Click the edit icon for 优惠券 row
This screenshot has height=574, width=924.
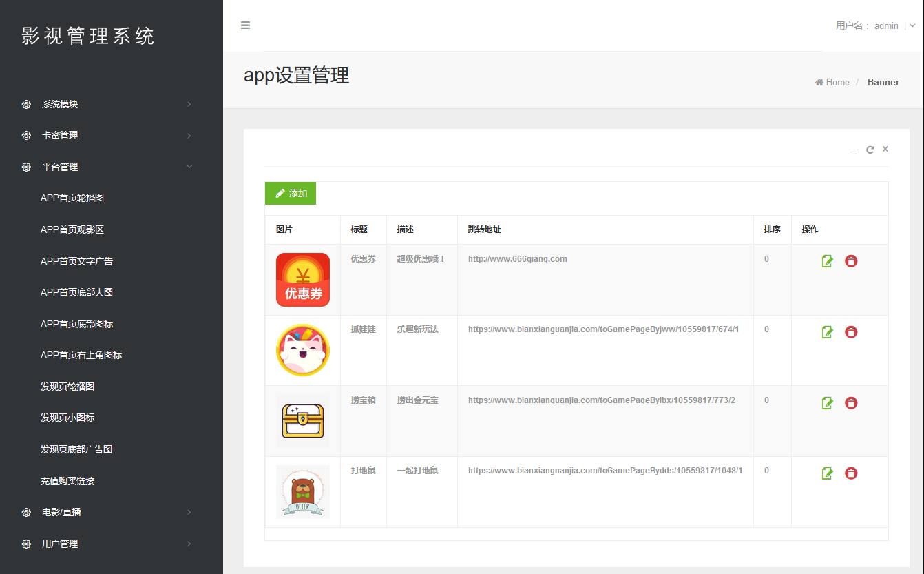pyautogui.click(x=828, y=261)
